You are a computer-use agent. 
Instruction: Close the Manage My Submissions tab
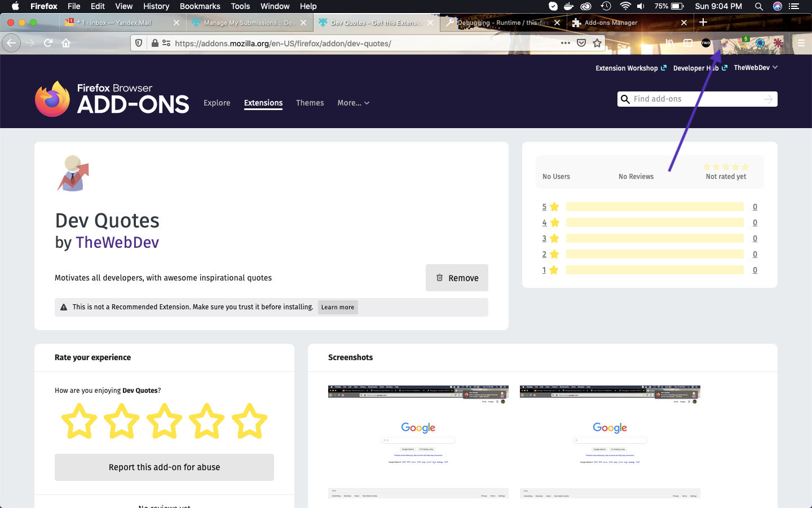click(303, 23)
